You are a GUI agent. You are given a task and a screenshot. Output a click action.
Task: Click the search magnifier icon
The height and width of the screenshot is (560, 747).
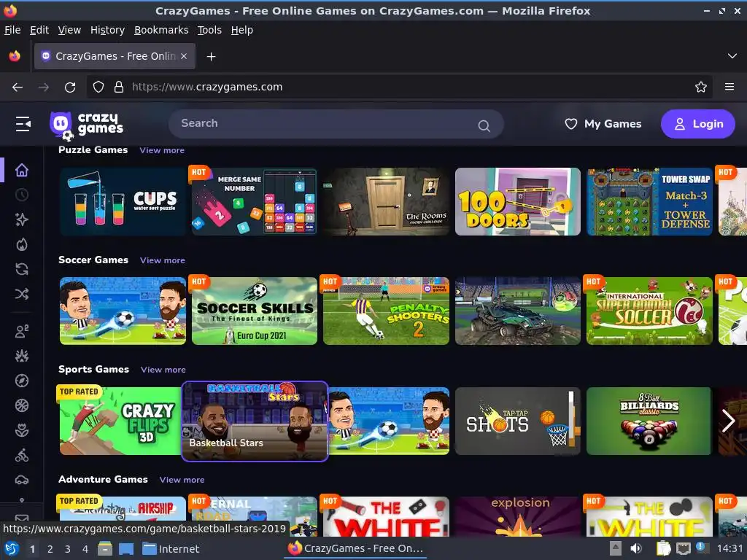pos(484,125)
